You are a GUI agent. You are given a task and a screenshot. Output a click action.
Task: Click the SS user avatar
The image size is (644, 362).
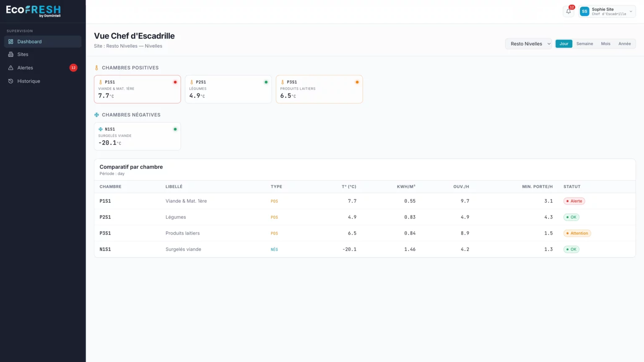point(584,11)
